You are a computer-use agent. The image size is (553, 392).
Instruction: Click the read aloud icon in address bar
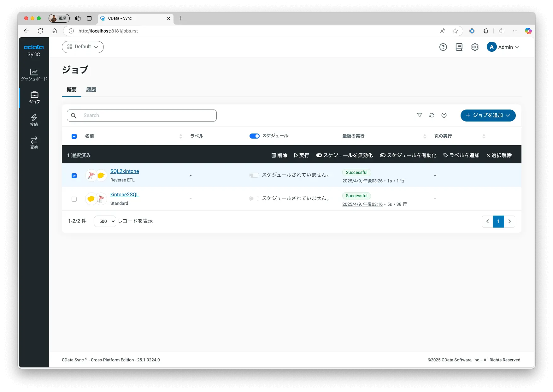tap(443, 31)
